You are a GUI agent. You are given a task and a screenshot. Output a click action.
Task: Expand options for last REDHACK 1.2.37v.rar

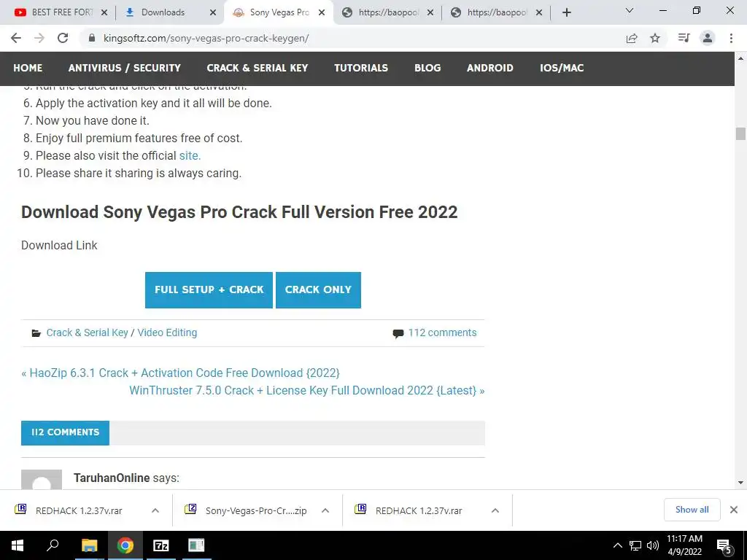pos(495,510)
